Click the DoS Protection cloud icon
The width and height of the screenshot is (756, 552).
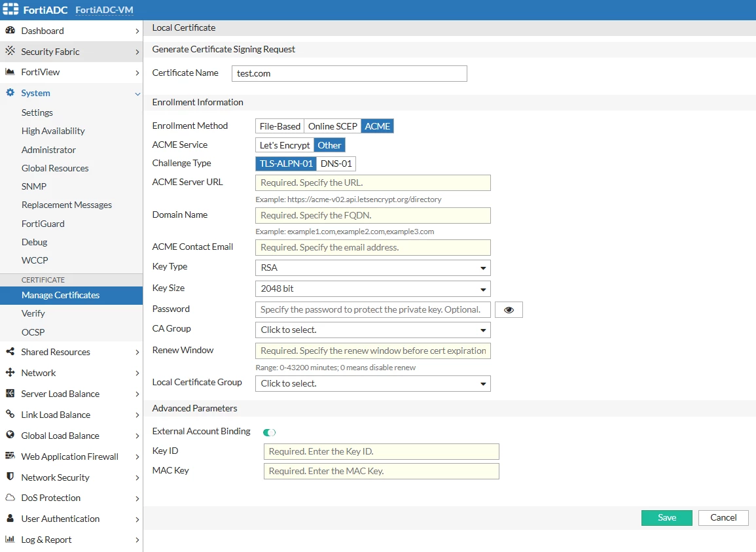click(10, 497)
